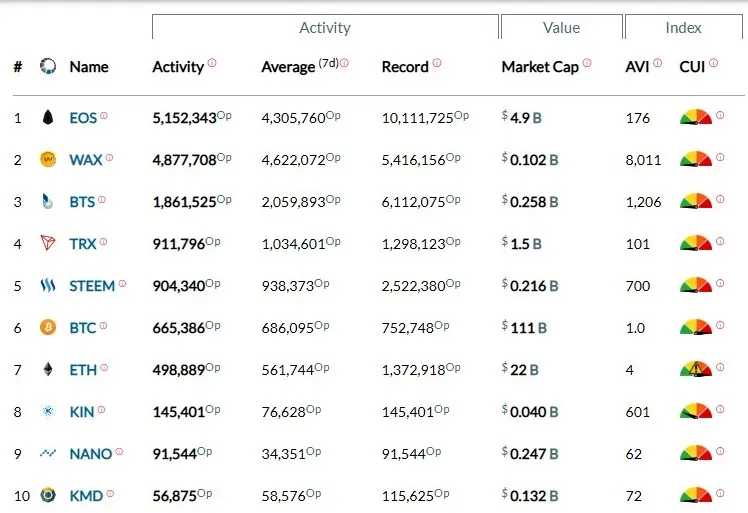Image resolution: width=748 pixels, height=513 pixels.
Task: Open the BTS coin link
Action: coord(82,202)
